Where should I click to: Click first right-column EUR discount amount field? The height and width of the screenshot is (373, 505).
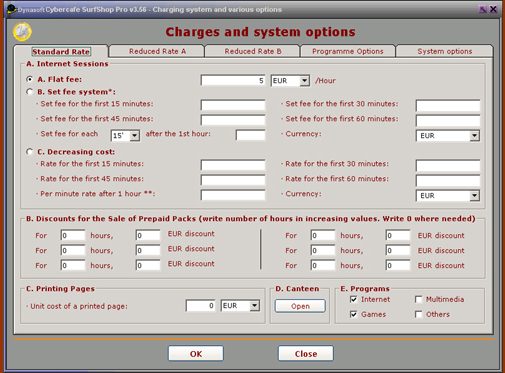click(398, 235)
